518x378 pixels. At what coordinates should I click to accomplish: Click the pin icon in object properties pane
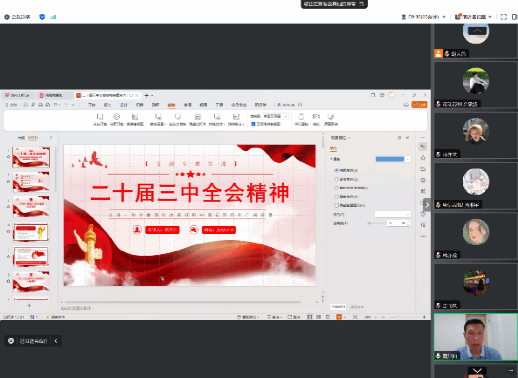[x=399, y=138]
